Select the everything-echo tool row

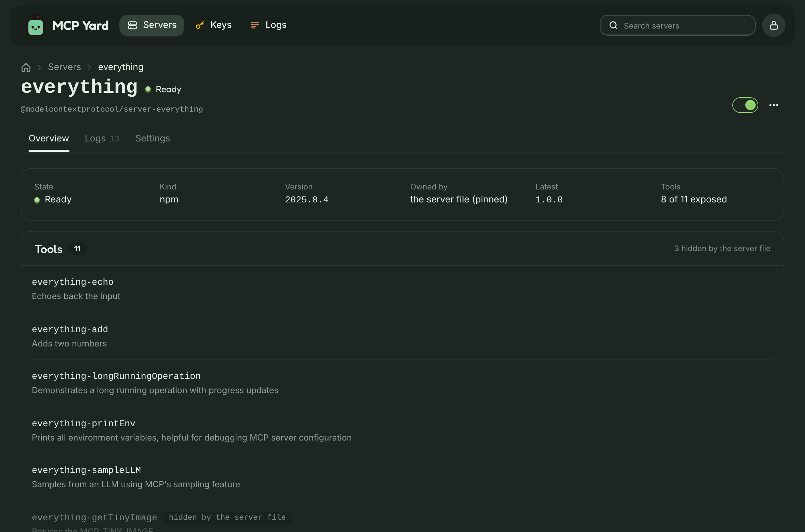(402, 289)
